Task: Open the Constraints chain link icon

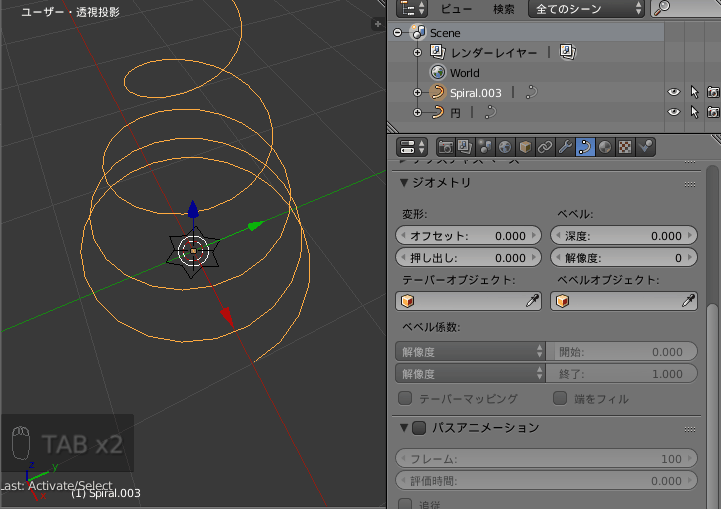Action: 545,147
